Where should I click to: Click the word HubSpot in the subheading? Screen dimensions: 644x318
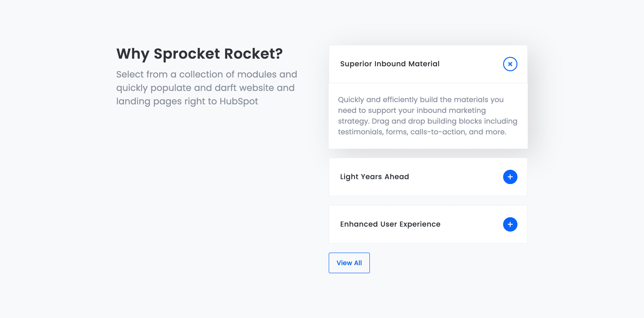[239, 101]
